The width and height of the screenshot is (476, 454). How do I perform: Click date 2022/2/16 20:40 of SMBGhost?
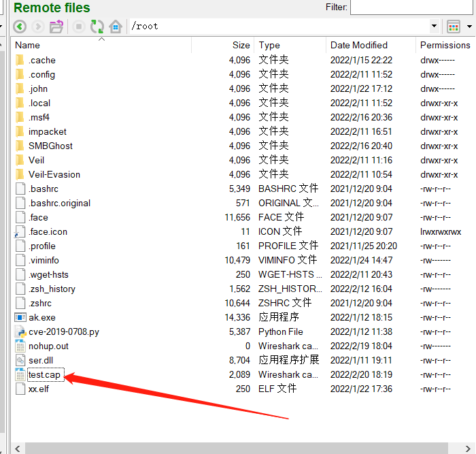pyautogui.click(x=361, y=146)
